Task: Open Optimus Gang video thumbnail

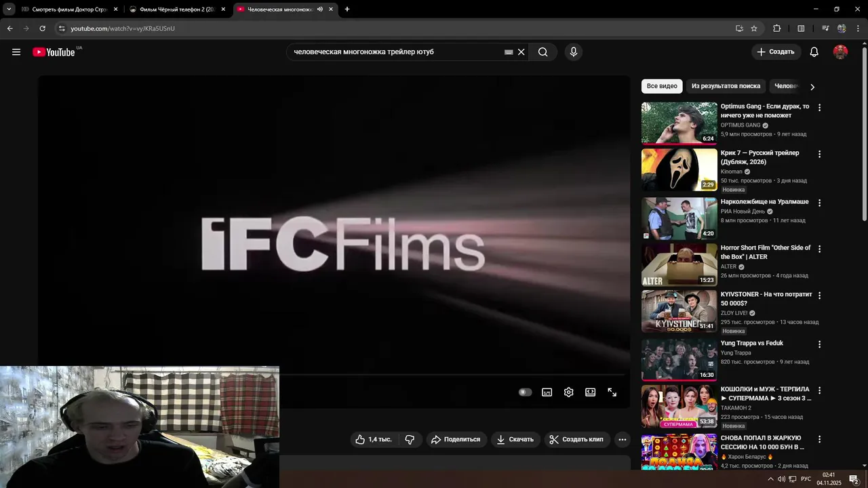Action: [x=679, y=123]
